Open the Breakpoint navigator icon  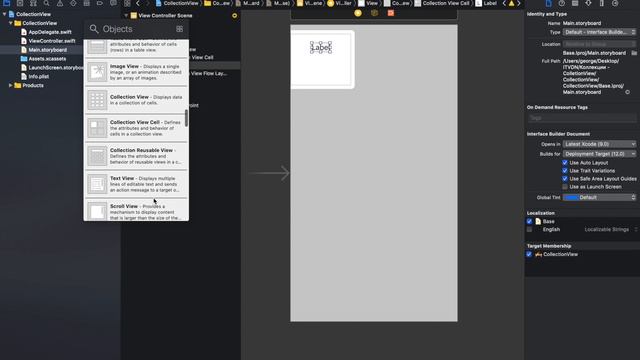coord(100,3)
